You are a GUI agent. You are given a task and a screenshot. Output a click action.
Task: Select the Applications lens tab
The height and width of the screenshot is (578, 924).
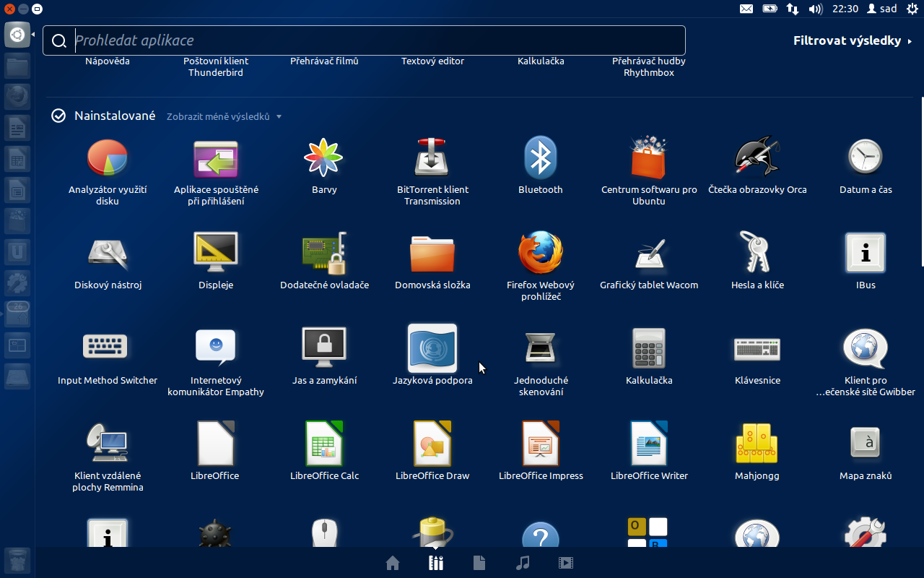435,563
